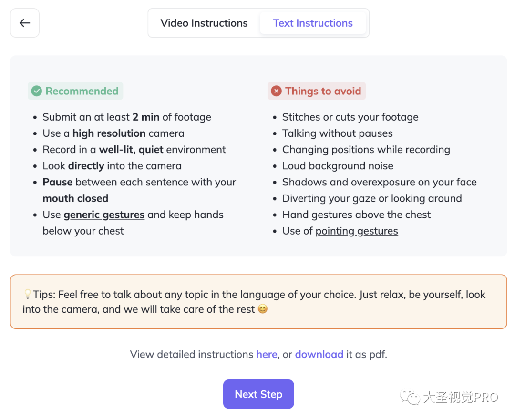Click the back arrow button
515x420 pixels.
click(24, 22)
